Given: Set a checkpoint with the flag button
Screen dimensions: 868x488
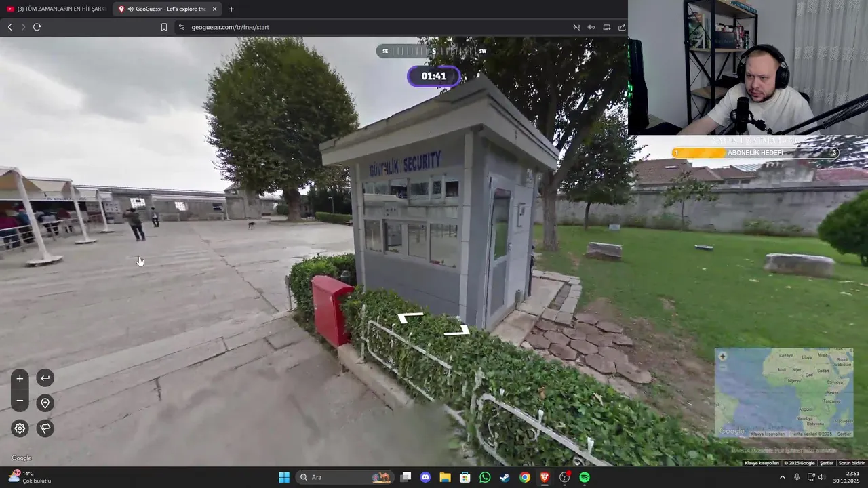Looking at the screenshot, I should pyautogui.click(x=45, y=428).
